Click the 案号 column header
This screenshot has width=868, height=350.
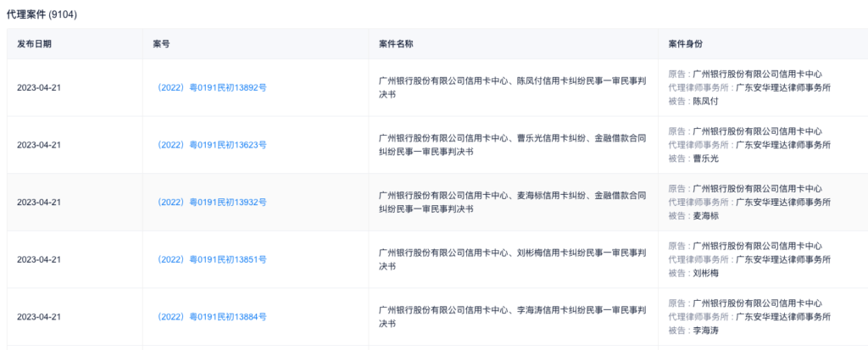point(162,43)
